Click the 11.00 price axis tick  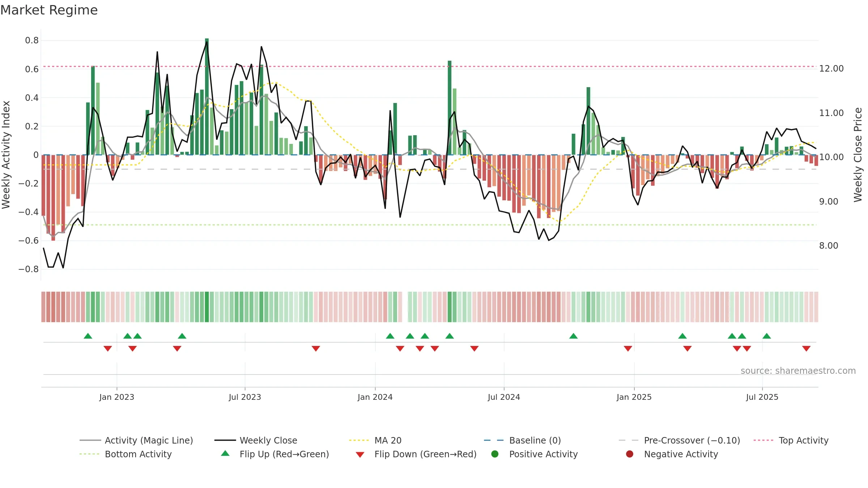(831, 113)
